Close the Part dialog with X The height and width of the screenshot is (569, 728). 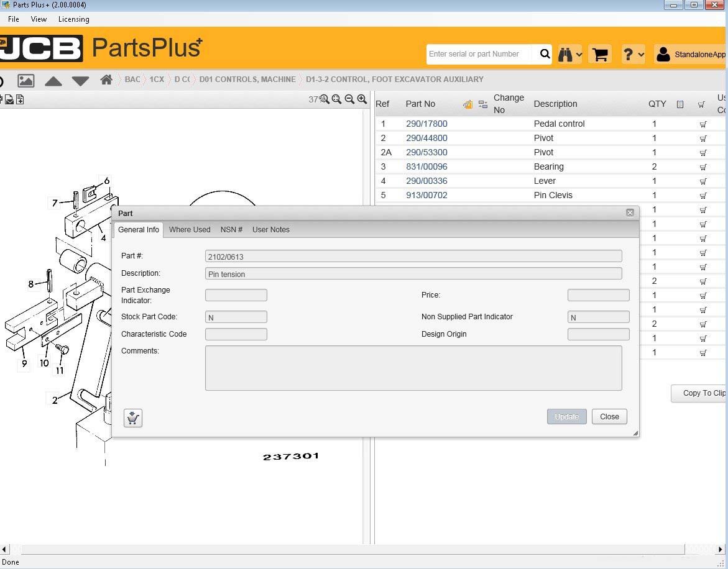point(630,212)
